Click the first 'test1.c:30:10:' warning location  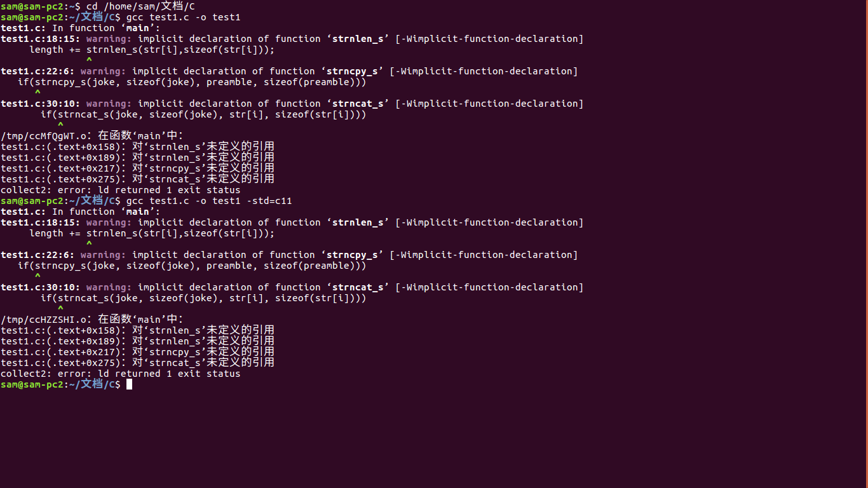(41, 104)
